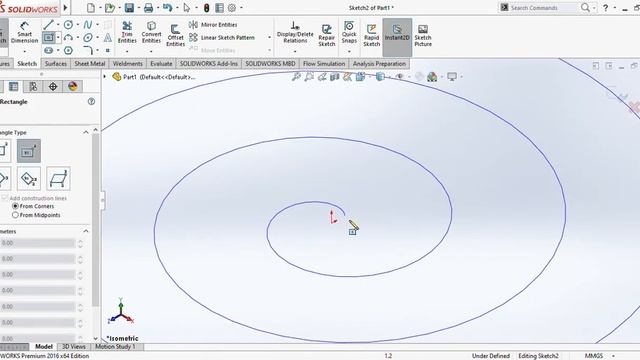Click the New document icon
This screenshot has width=640, height=360.
(x=91, y=8)
